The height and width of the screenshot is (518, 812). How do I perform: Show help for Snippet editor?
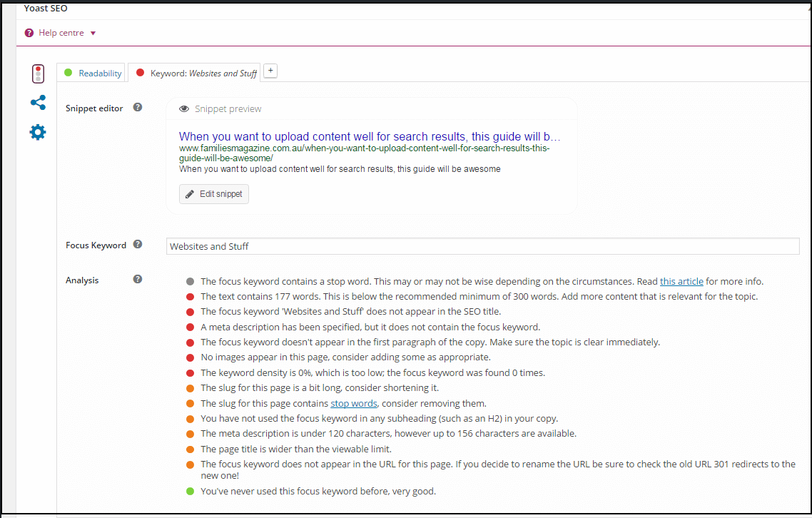[137, 107]
